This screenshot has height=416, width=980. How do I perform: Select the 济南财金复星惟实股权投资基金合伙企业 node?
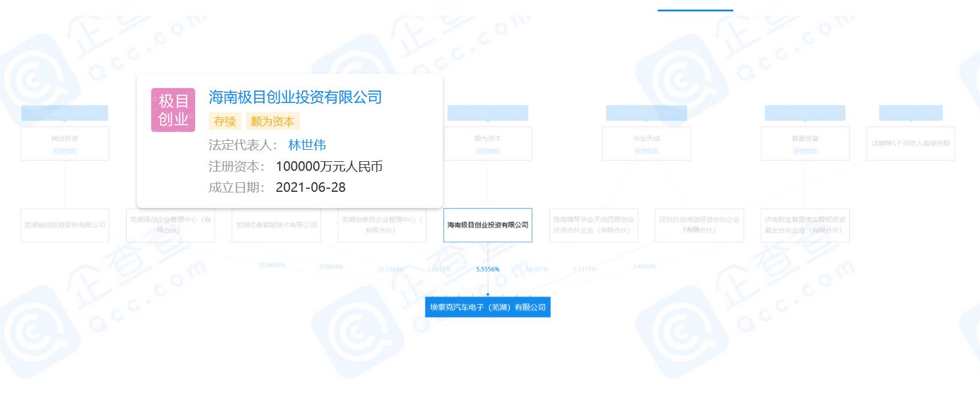pyautogui.click(x=805, y=225)
